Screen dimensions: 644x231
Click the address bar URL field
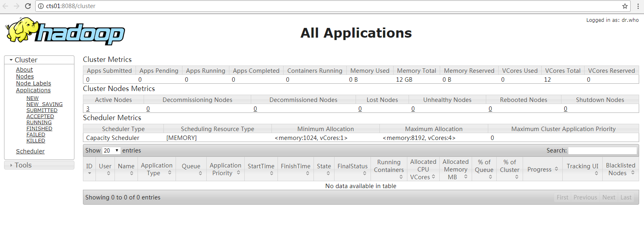click(x=332, y=6)
